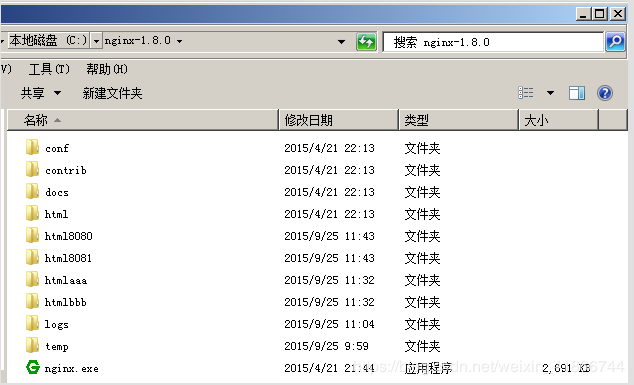The width and height of the screenshot is (634, 385).
Task: Sort by the 修改日期 column header
Action: pyautogui.click(x=339, y=120)
